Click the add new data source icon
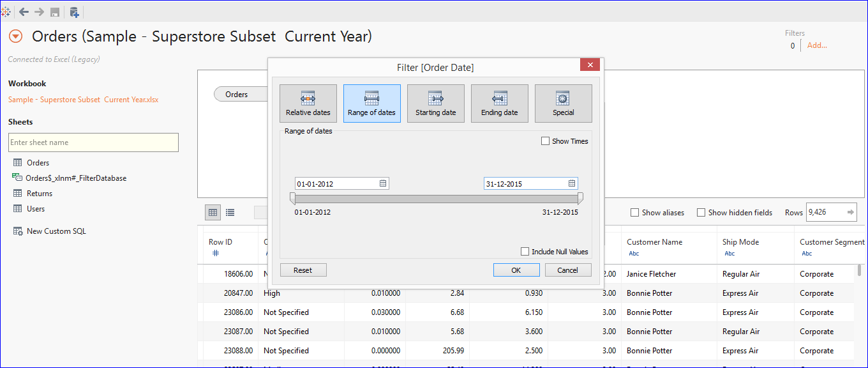The height and width of the screenshot is (368, 868). point(73,11)
